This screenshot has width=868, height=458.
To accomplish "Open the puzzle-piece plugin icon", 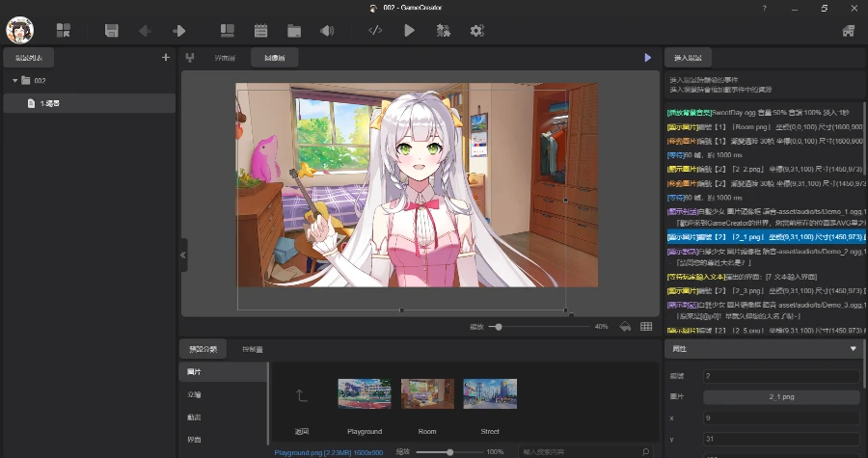I will [443, 31].
